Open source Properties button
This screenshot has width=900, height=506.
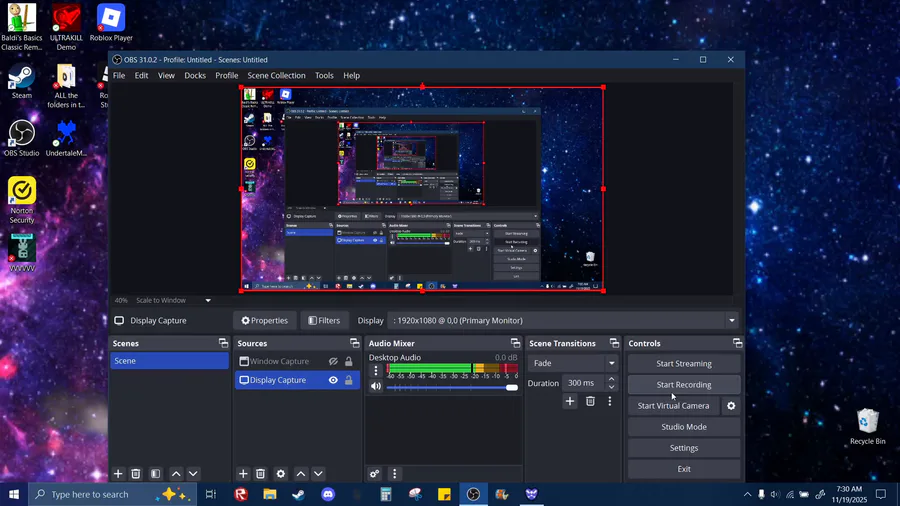(265, 321)
